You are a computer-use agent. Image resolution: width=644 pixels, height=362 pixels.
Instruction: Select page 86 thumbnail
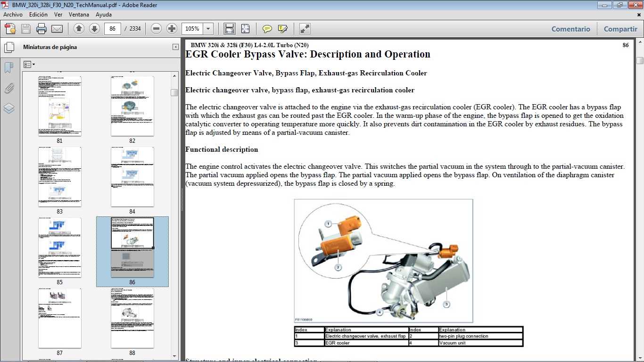(132, 247)
